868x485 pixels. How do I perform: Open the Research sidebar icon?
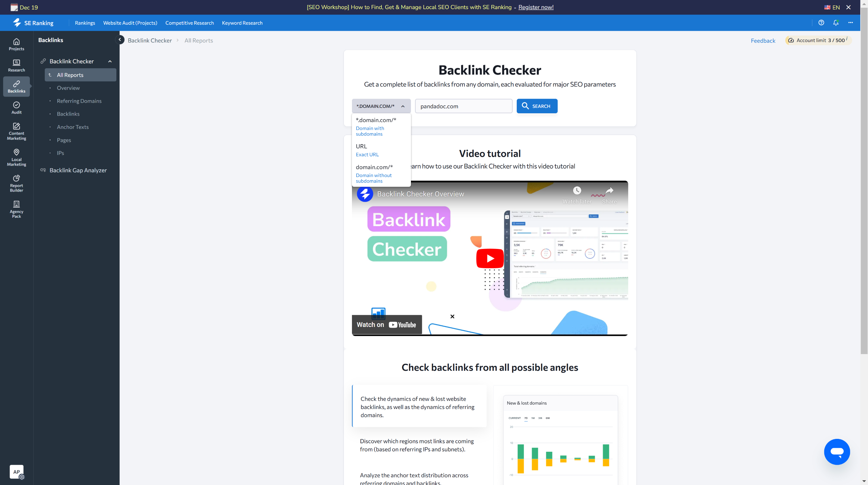point(16,65)
